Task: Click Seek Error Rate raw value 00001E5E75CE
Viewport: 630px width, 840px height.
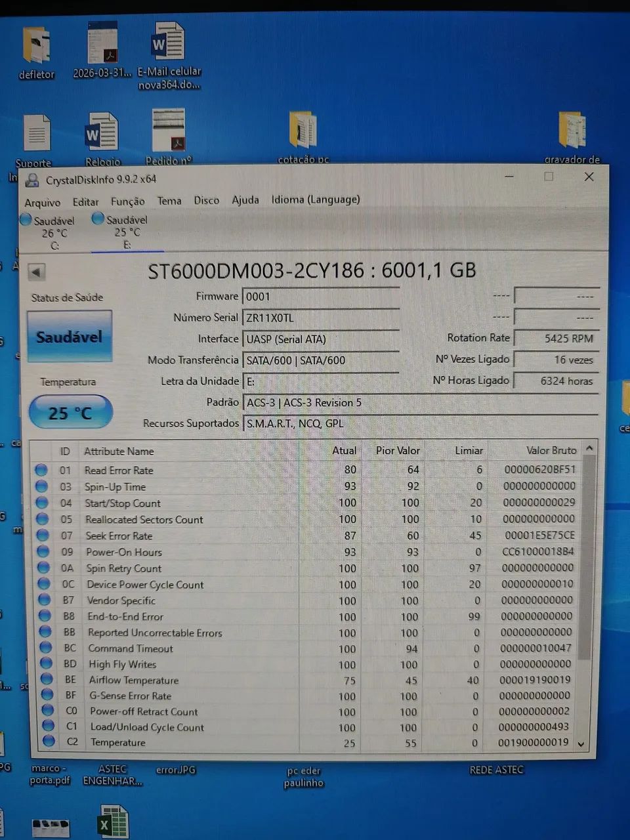Action: pyautogui.click(x=540, y=535)
